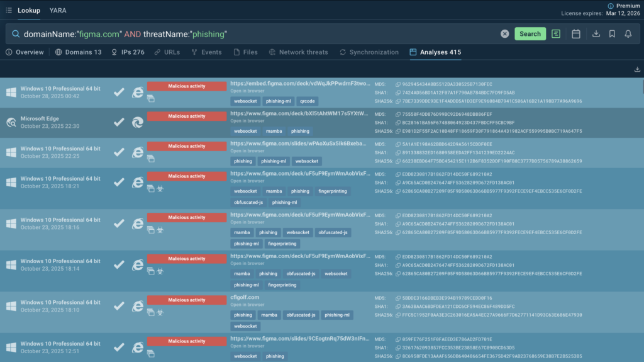The width and height of the screenshot is (644, 362).
Task: Click the checkmark in the October 28 analysis row
Action: pos(119,93)
